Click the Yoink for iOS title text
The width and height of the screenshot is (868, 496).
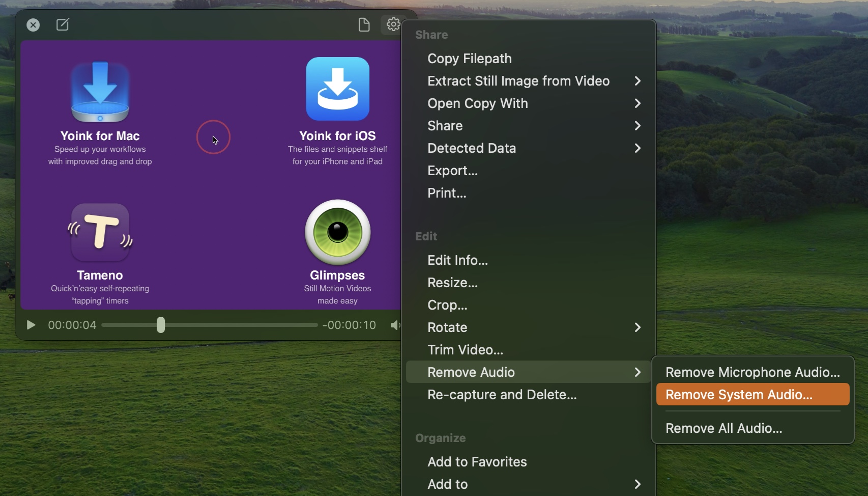338,136
